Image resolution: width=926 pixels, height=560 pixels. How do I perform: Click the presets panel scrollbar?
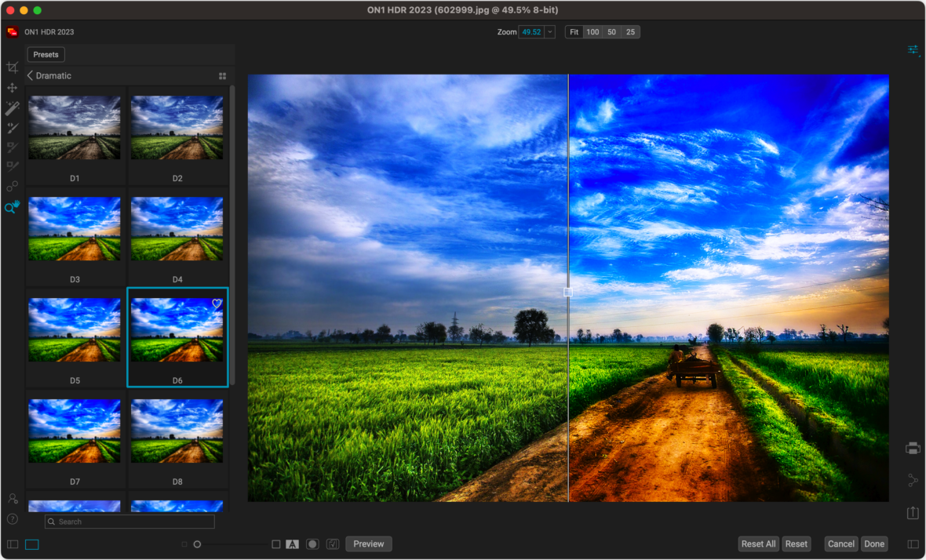[x=232, y=236]
